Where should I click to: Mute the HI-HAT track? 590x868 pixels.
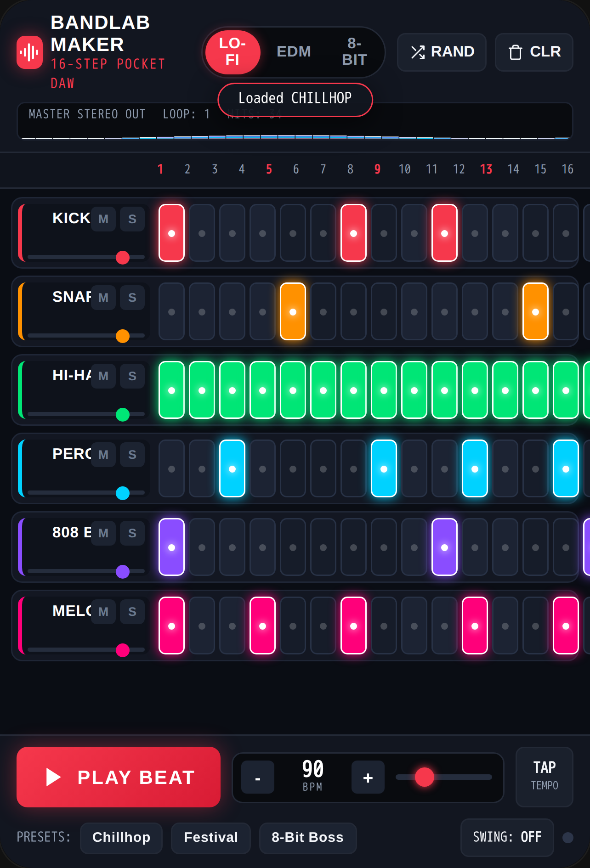(x=103, y=376)
